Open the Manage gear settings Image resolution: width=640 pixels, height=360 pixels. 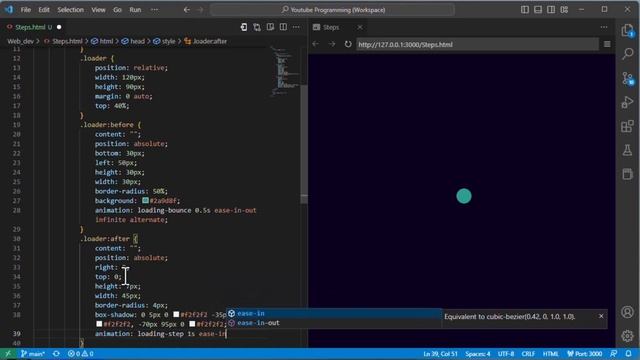pyautogui.click(x=627, y=336)
